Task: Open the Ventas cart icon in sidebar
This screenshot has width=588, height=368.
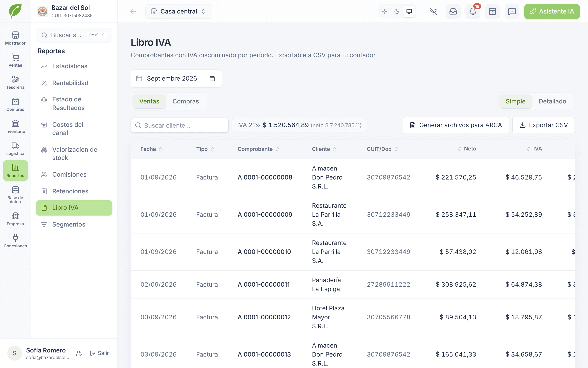Action: (15, 60)
